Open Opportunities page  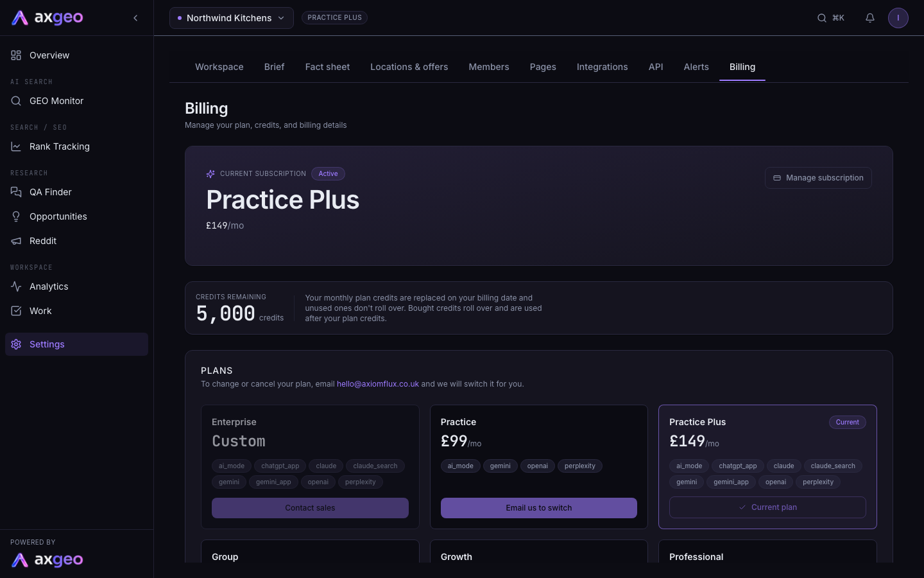pos(76,216)
